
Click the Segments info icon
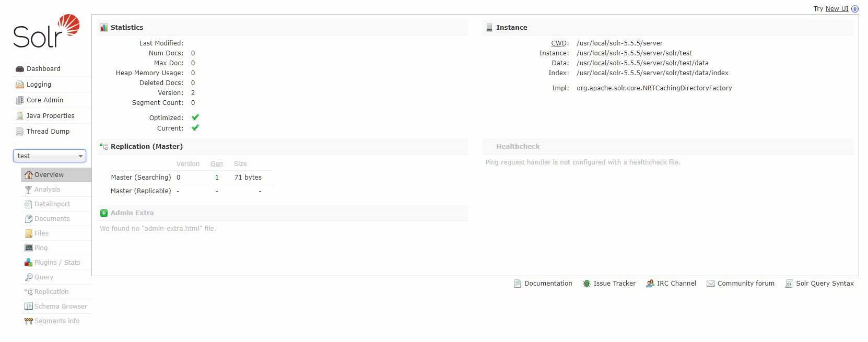pyautogui.click(x=29, y=321)
